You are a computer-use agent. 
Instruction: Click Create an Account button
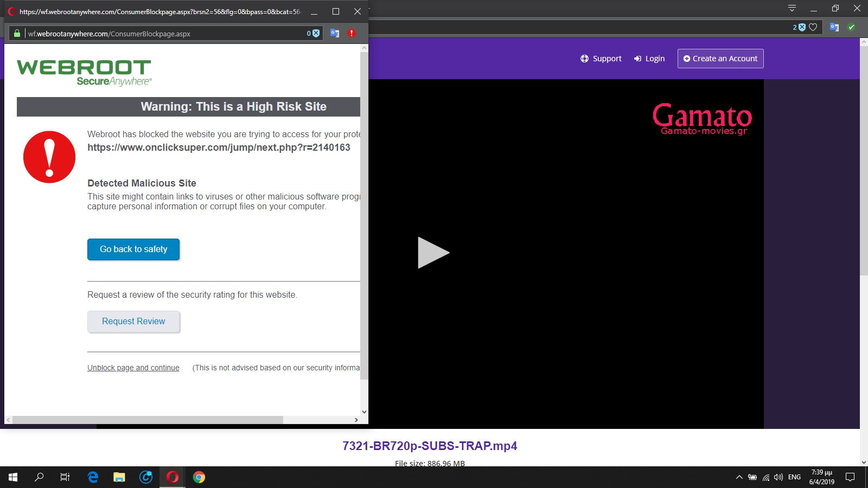click(720, 59)
